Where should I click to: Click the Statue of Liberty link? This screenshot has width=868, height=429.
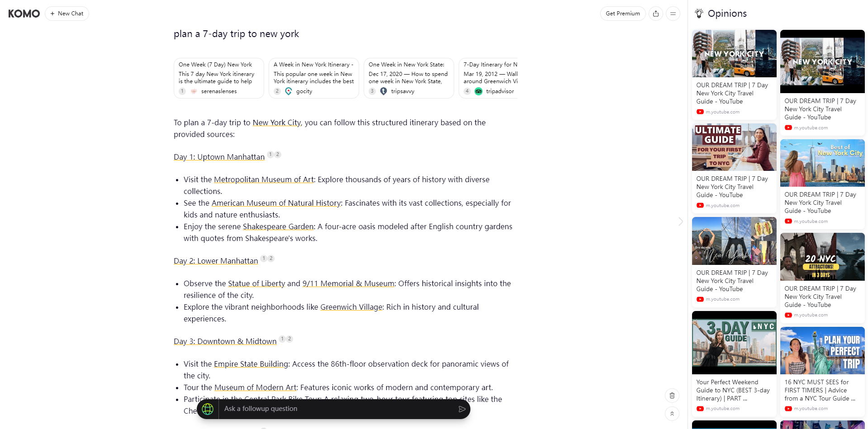256,283
